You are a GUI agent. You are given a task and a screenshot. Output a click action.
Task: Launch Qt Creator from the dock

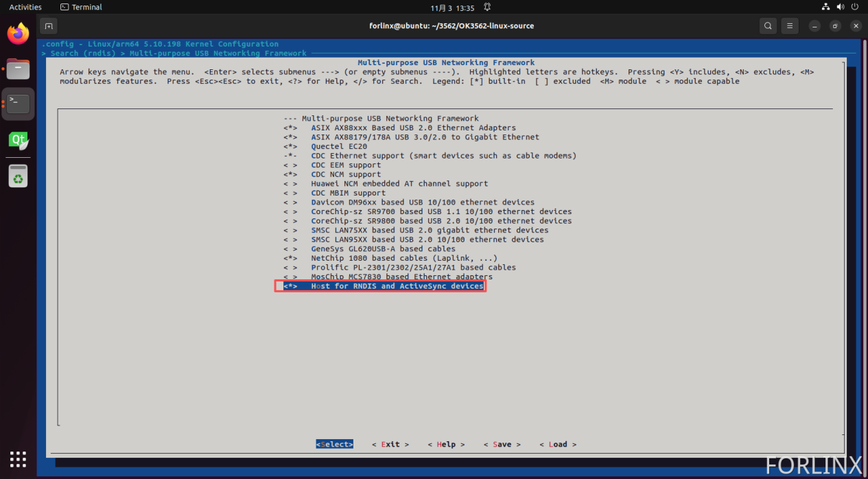coord(17,139)
